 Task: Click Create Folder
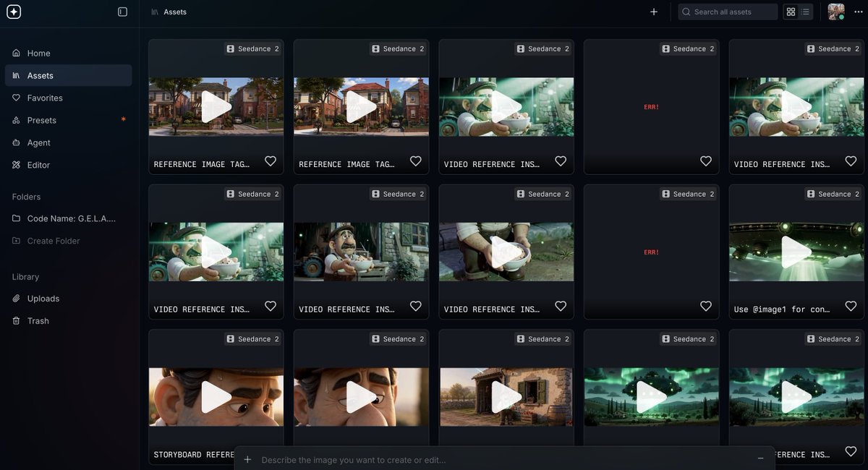click(68, 241)
